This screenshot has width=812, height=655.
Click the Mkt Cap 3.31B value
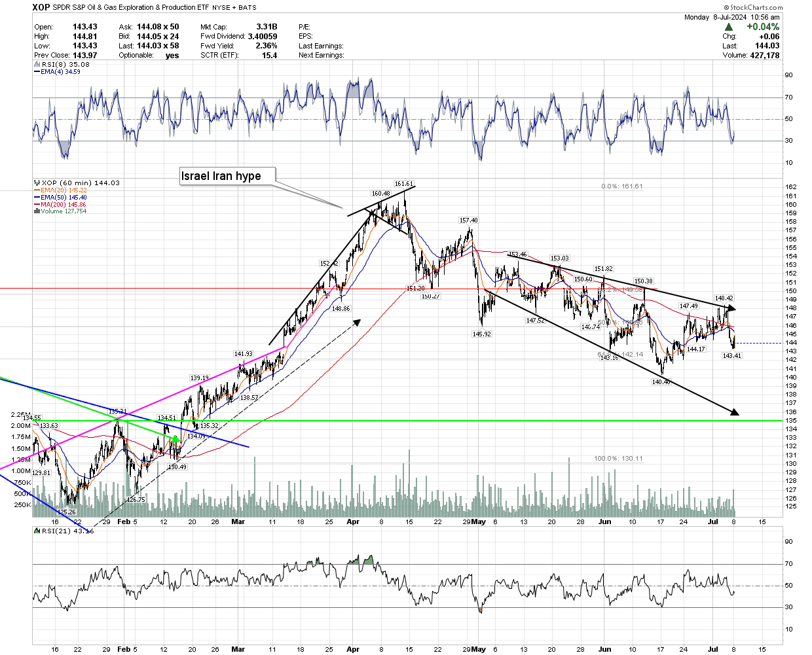click(x=267, y=27)
